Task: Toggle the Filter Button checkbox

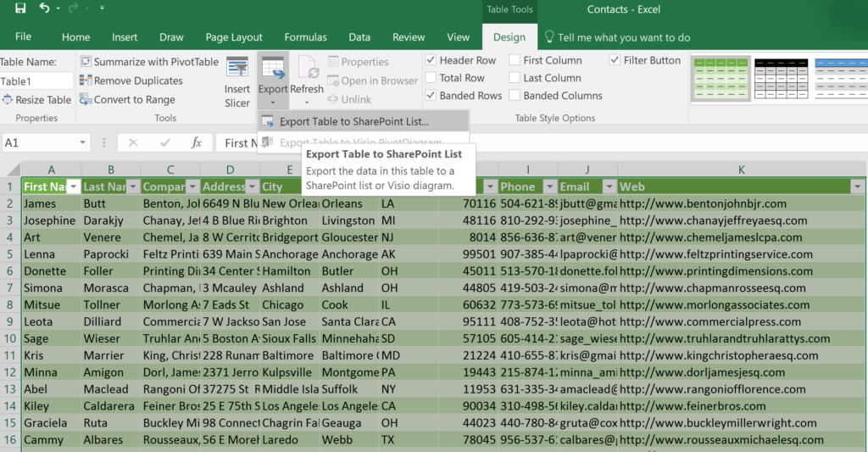Action: (615, 60)
